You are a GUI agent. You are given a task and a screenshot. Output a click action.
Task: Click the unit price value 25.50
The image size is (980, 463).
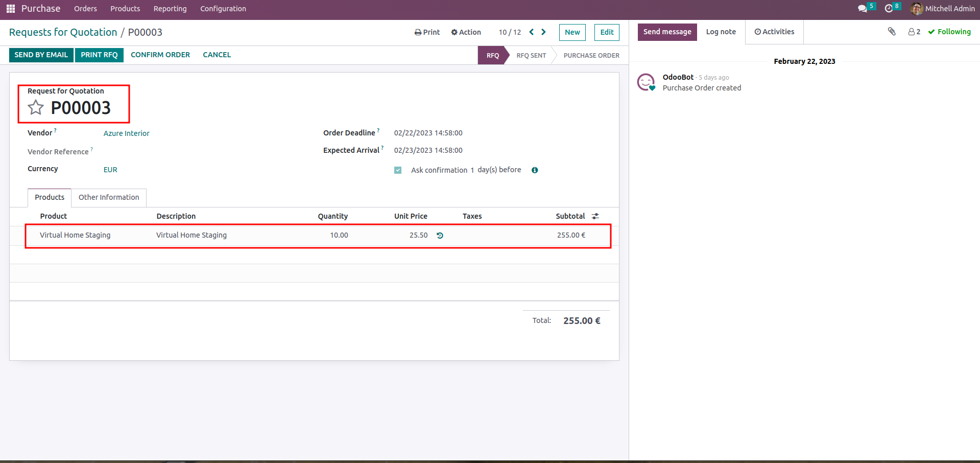419,235
